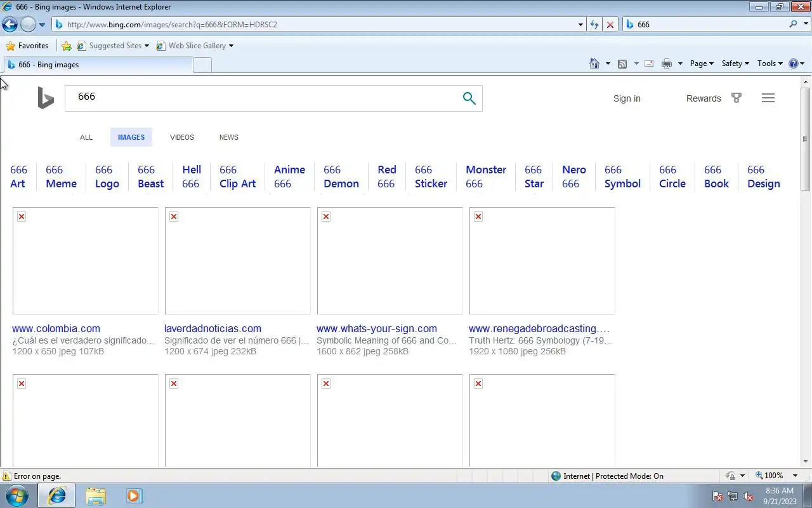
Task: Expand the Home button dropdown arrow
Action: 608,63
